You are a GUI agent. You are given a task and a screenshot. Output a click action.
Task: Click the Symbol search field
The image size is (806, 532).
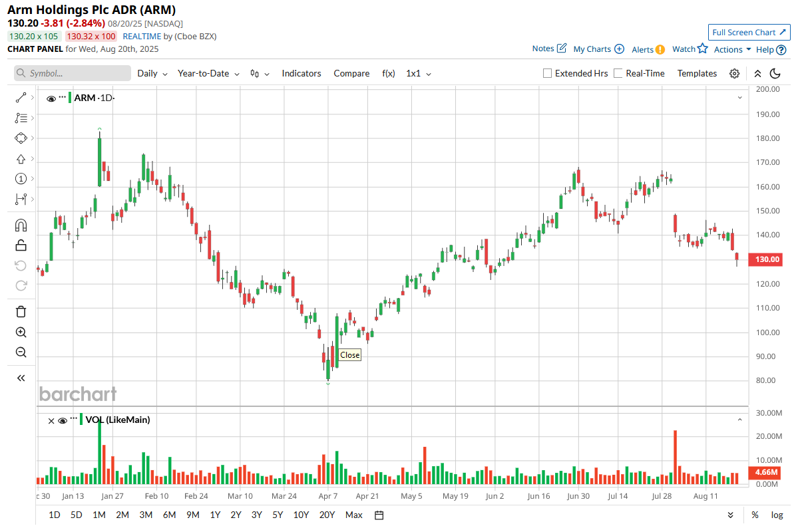pyautogui.click(x=73, y=73)
